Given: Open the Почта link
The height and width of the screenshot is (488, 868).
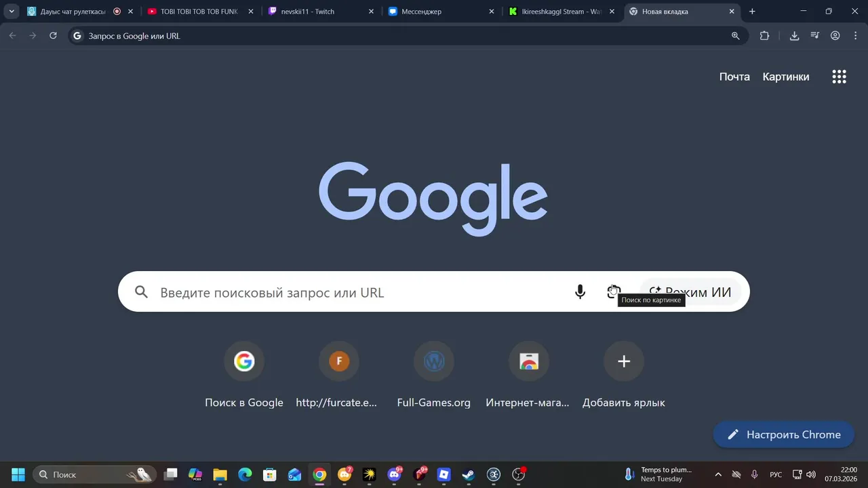Looking at the screenshot, I should (734, 77).
